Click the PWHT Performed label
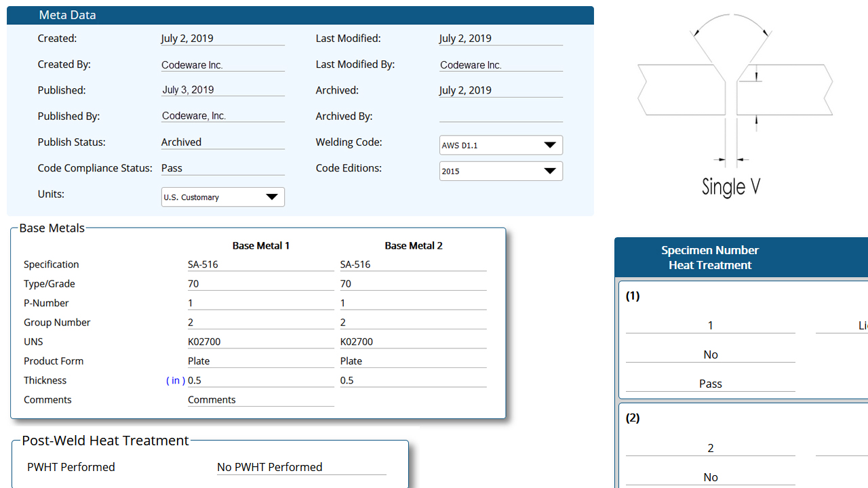The image size is (868, 488). pos(71,467)
